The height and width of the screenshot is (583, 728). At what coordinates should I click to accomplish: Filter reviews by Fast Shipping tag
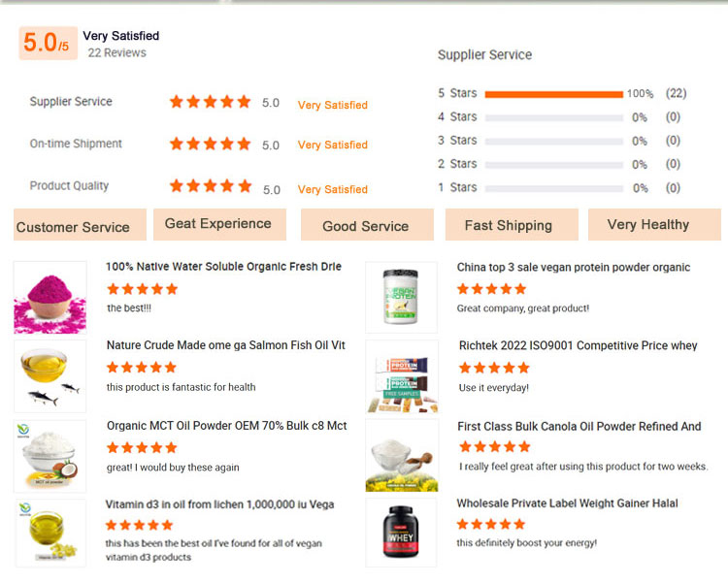coord(509,225)
